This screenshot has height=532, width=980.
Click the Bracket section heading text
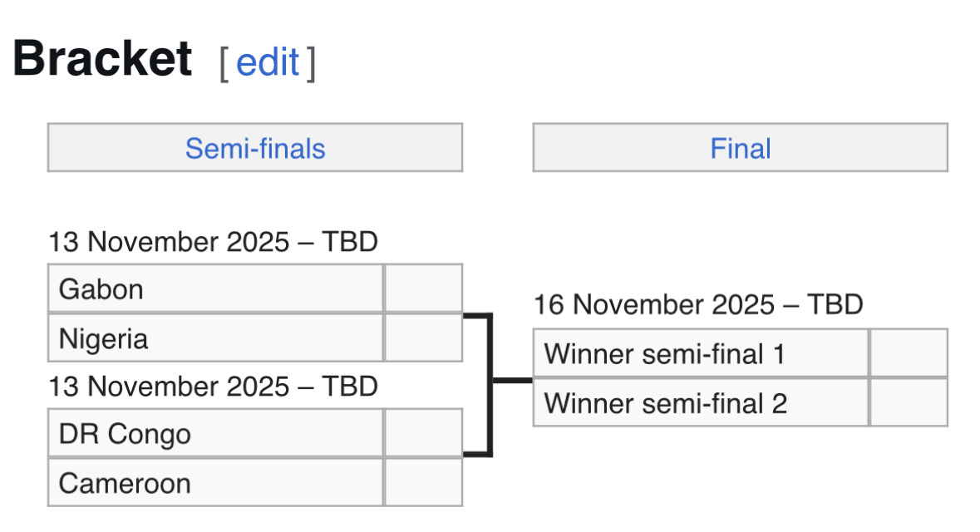(102, 60)
